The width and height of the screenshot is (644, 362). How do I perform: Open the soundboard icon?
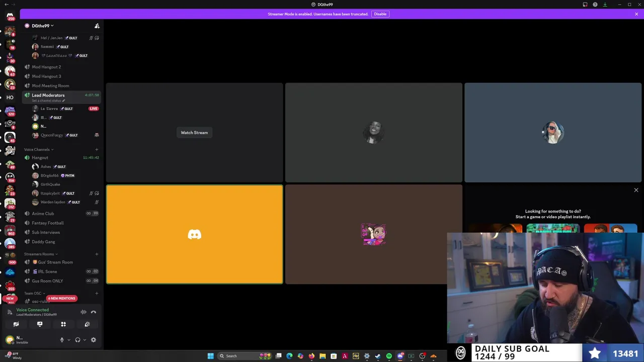[x=87, y=324]
